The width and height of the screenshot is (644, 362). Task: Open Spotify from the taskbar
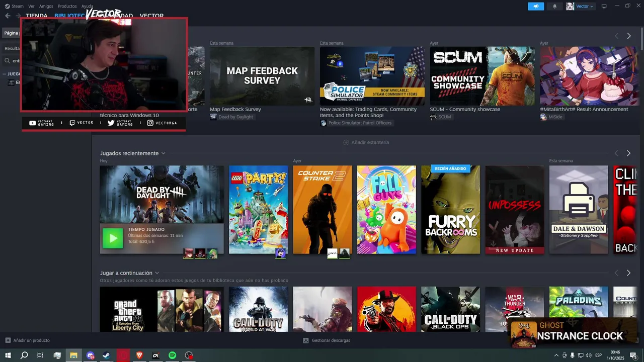[172, 355]
